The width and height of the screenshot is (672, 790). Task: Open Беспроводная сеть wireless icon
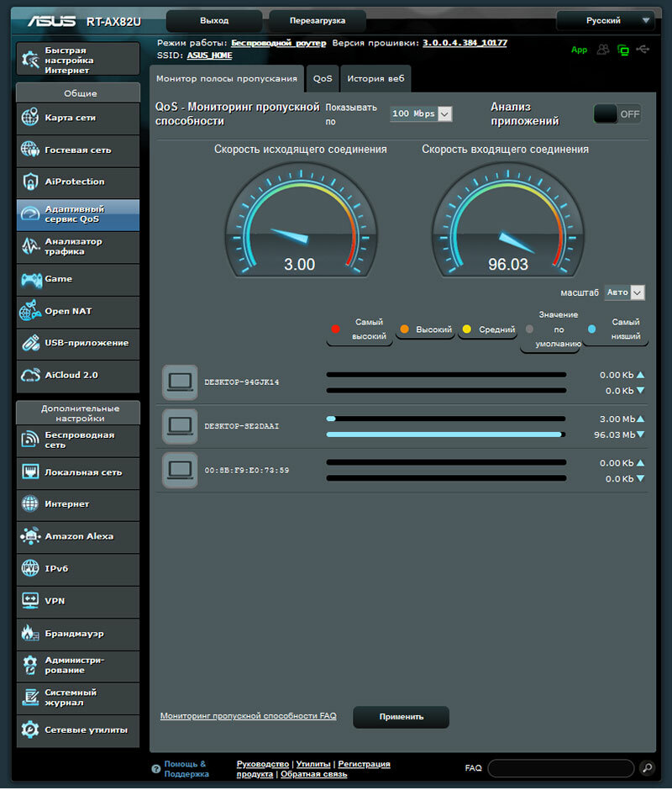pos(30,440)
